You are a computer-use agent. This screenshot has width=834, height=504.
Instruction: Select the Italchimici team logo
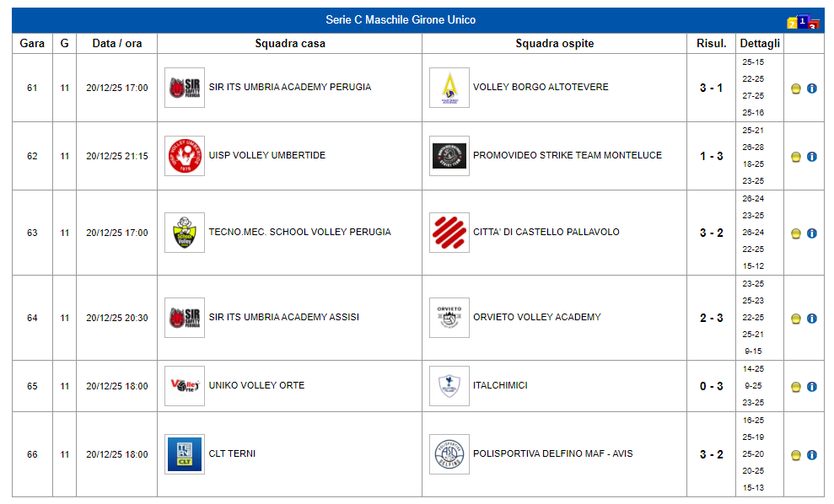[x=449, y=386]
